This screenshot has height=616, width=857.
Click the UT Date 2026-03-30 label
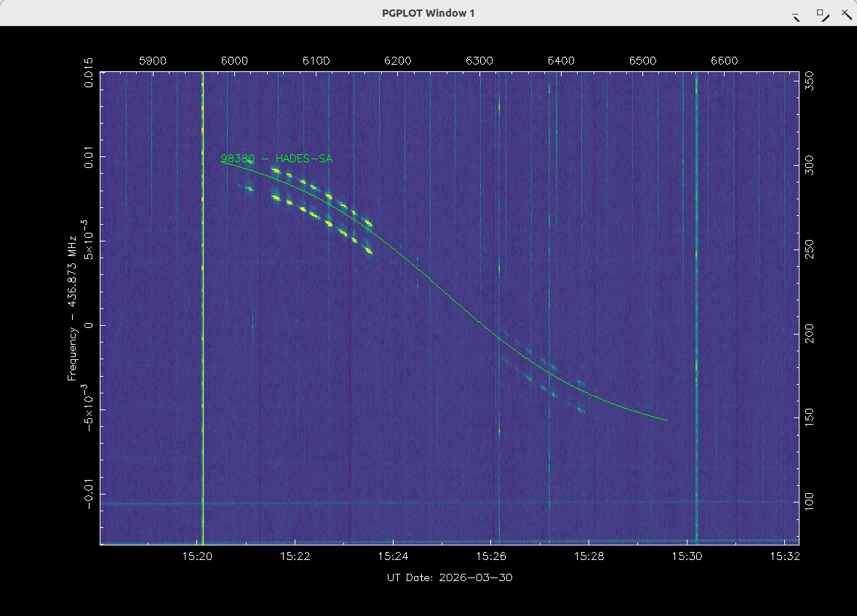450,577
